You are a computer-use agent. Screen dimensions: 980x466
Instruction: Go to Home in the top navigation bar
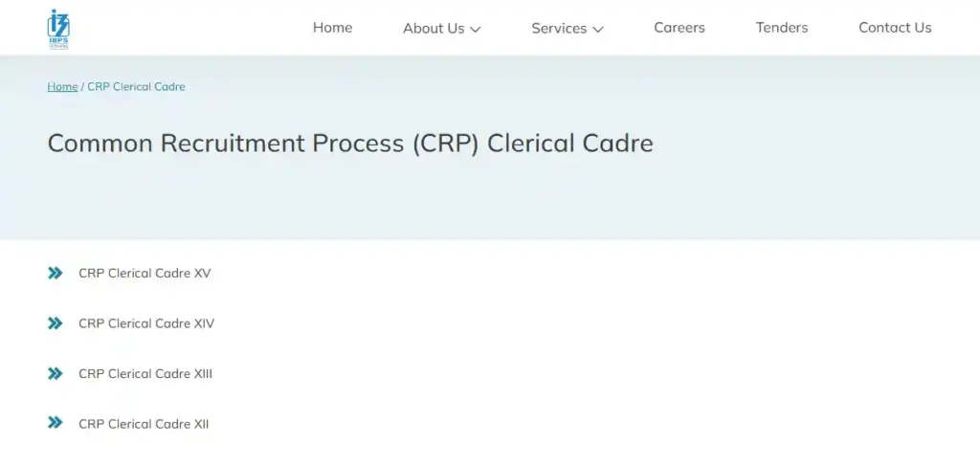pos(332,28)
